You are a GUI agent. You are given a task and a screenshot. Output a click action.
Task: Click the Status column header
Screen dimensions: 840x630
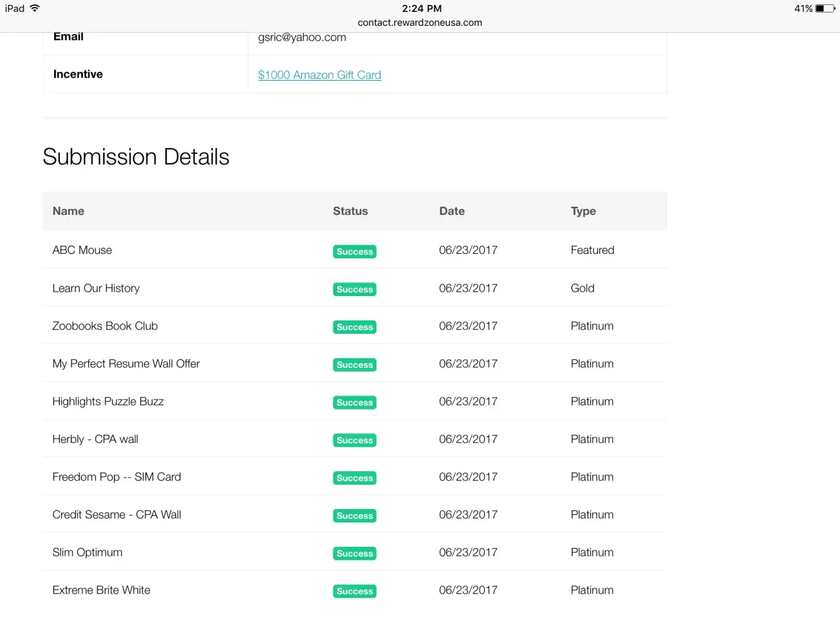[x=350, y=211]
